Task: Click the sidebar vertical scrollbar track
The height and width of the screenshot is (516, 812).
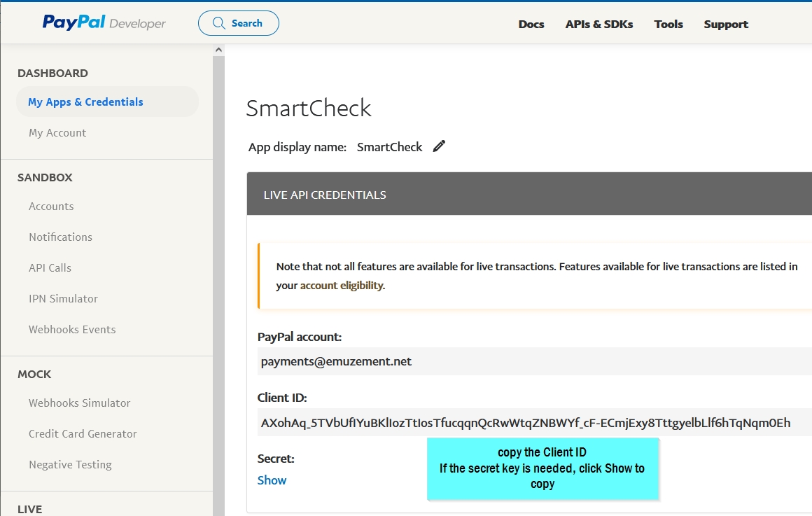Action: tap(218, 285)
